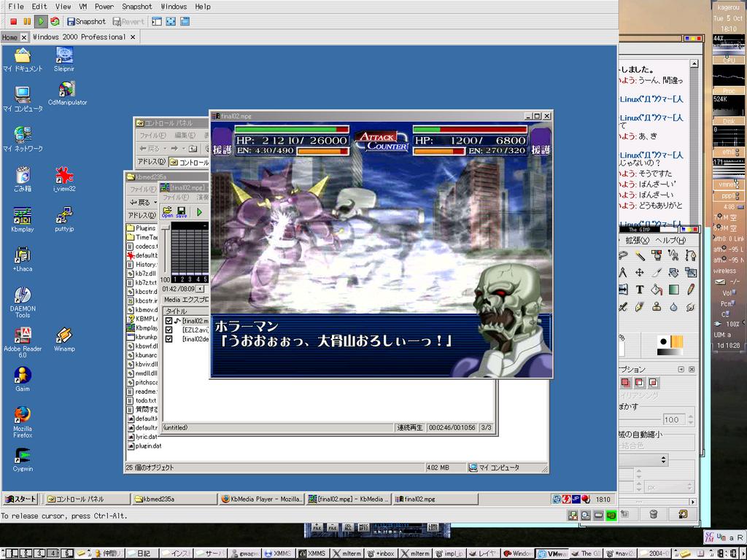Pause the virtual machine with the suspend icon
The image size is (747, 560).
point(27,21)
